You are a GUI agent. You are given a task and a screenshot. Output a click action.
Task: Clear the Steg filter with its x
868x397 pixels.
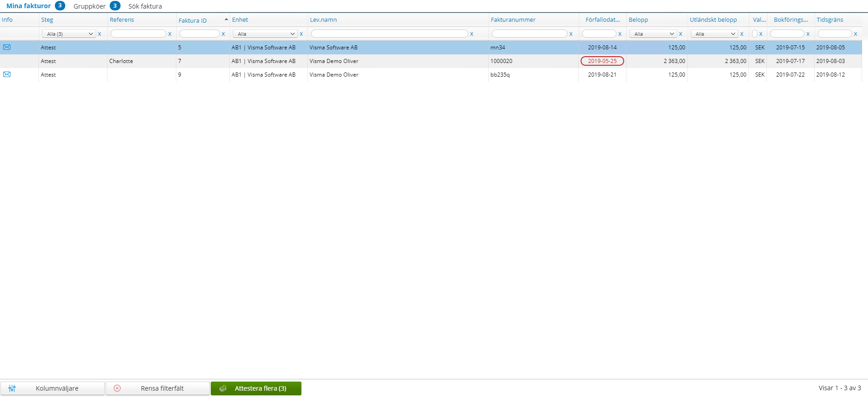coord(100,34)
